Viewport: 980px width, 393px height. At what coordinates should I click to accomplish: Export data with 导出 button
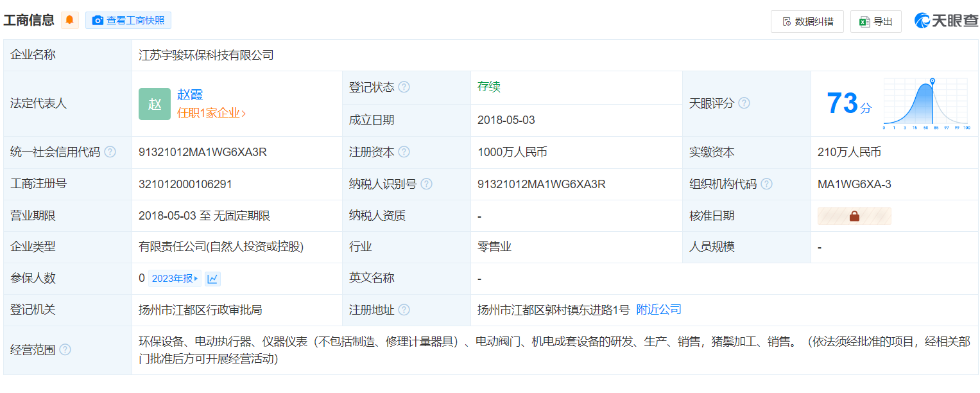876,21
